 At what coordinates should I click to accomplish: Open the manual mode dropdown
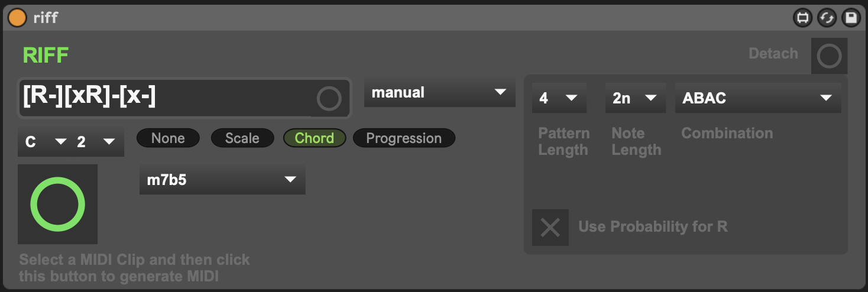440,92
